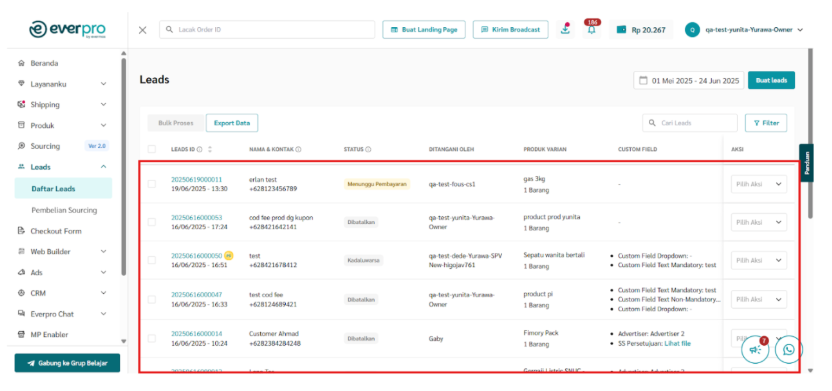Click the wallet balance Rp 20.267
The image size is (832, 391).
pyautogui.click(x=642, y=30)
